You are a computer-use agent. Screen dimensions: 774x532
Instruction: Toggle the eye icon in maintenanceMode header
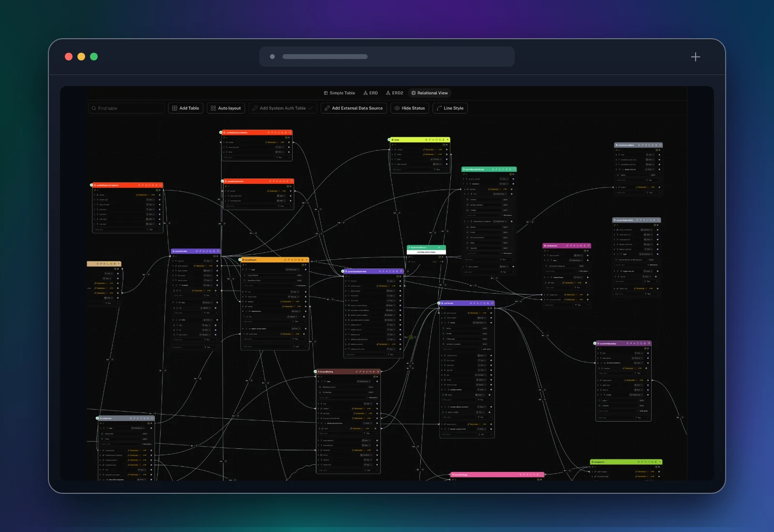(x=646, y=145)
